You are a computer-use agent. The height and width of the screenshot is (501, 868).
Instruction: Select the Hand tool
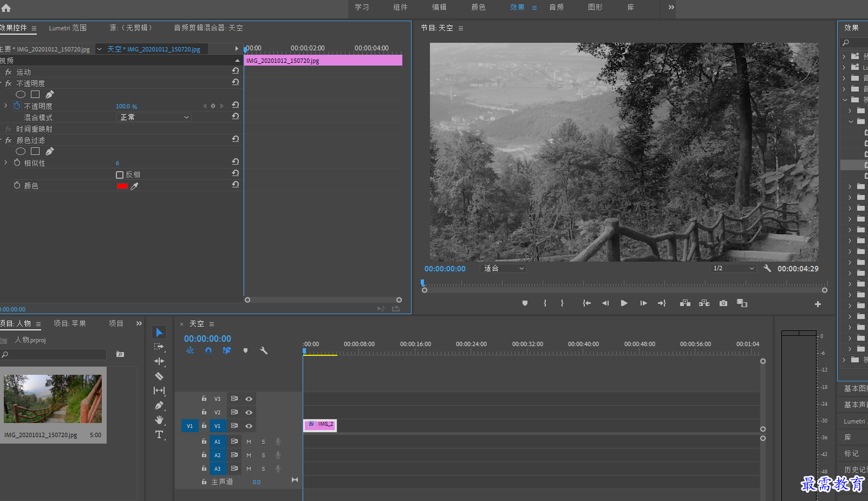coord(159,420)
